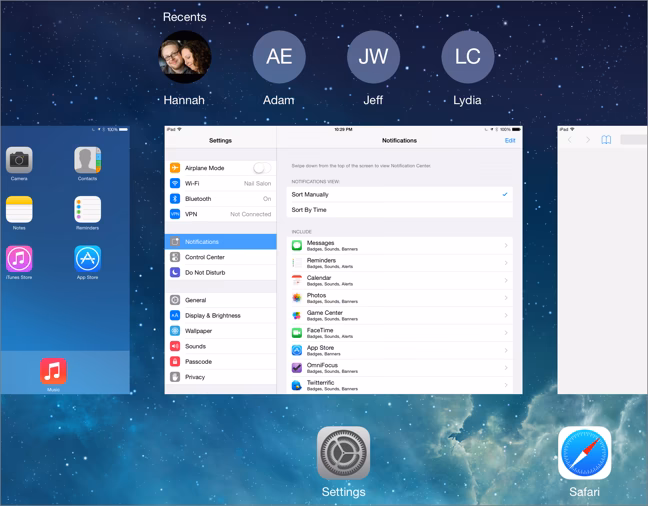Image resolution: width=648 pixels, height=506 pixels.
Task: Open the Camera app icon
Action: point(19,160)
